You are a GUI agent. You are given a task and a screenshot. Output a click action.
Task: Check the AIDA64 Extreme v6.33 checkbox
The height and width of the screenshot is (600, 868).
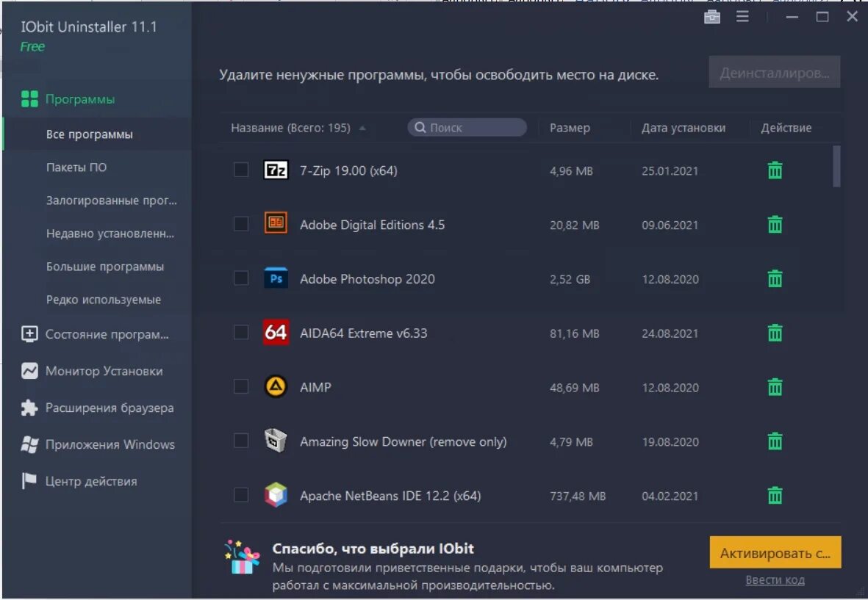(241, 332)
